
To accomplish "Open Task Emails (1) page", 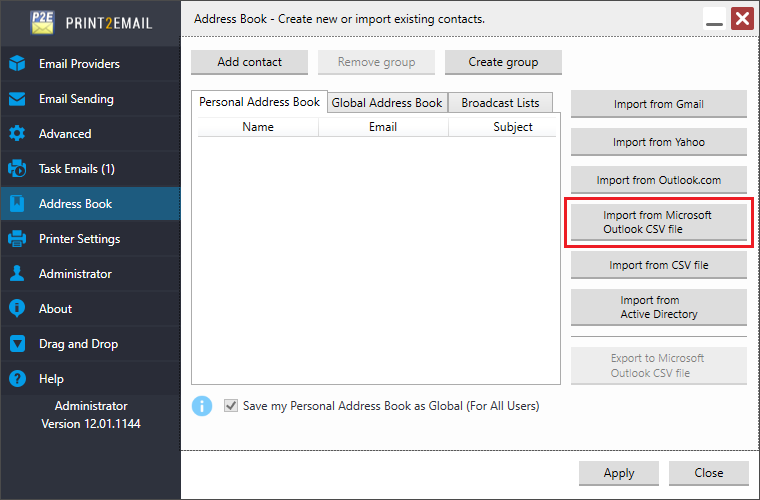I will [91, 169].
